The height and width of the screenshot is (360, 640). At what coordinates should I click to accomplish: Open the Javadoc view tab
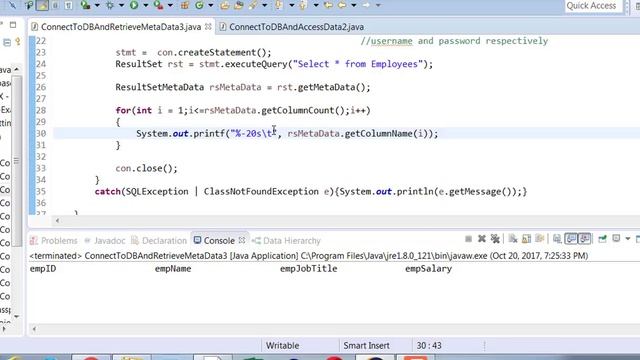point(105,241)
